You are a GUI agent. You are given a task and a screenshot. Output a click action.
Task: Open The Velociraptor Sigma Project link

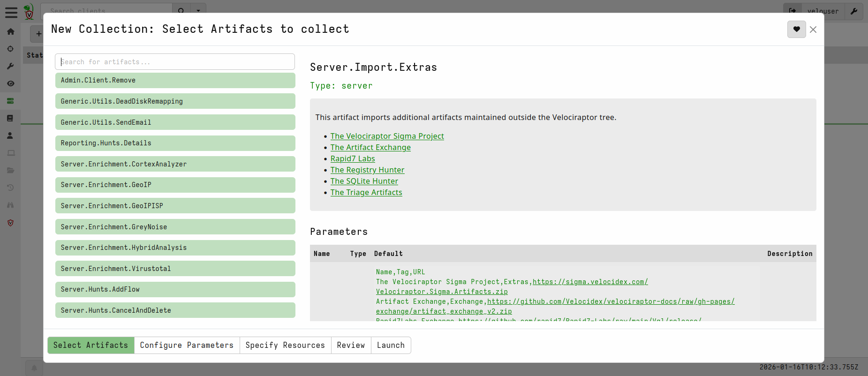[387, 136]
